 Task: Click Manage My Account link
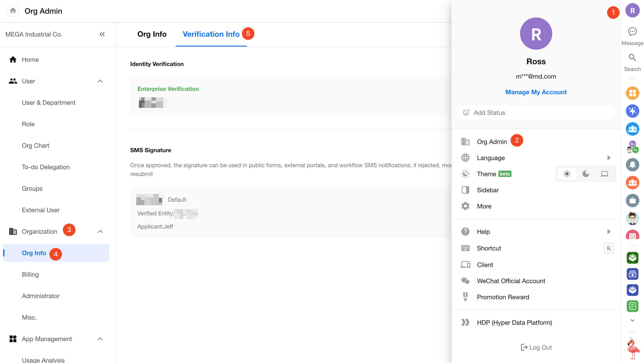(x=536, y=92)
